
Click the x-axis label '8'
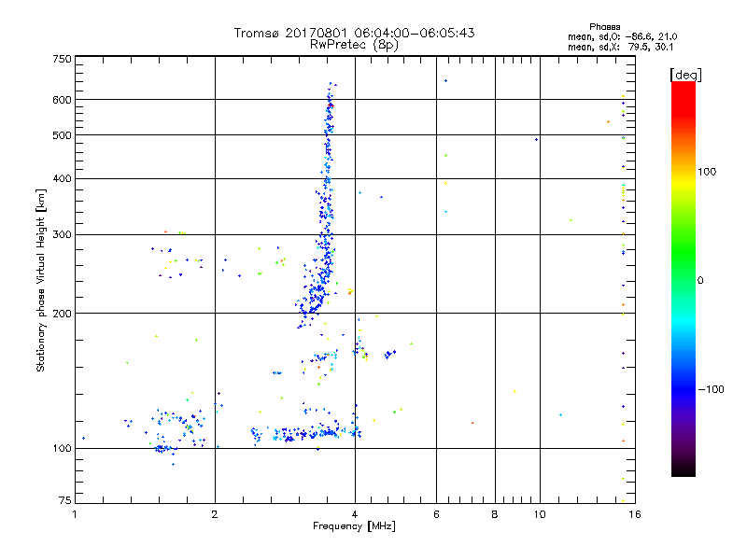tap(495, 514)
